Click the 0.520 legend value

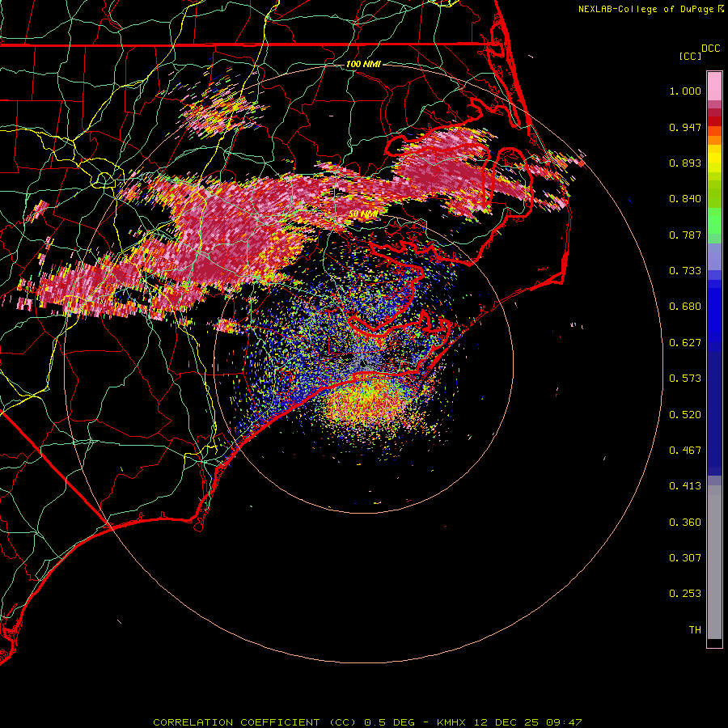[x=685, y=415]
